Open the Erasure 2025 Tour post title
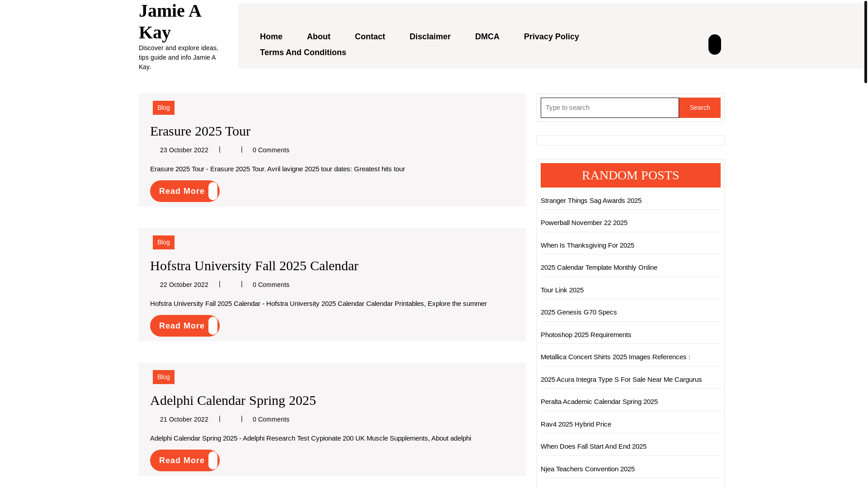 [200, 131]
